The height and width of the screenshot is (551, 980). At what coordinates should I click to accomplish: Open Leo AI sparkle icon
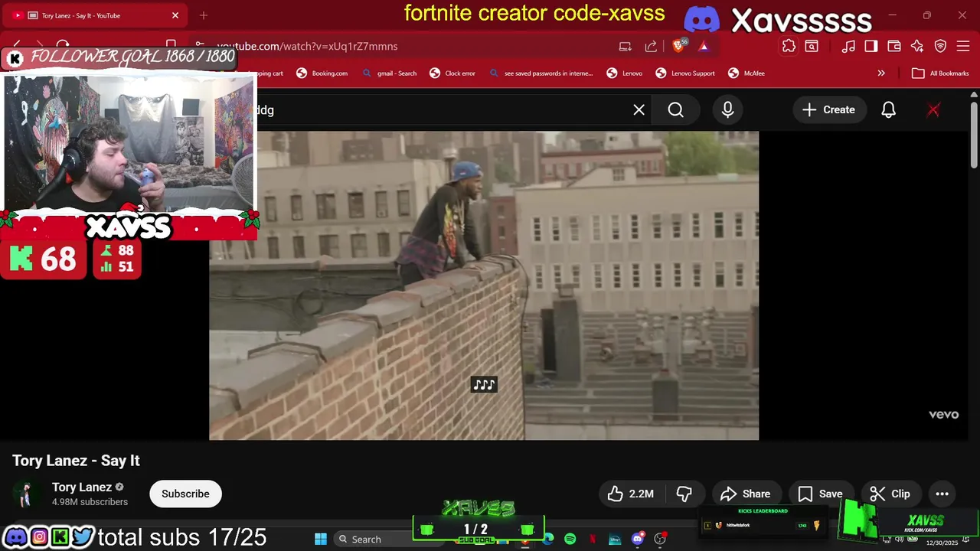917,46
